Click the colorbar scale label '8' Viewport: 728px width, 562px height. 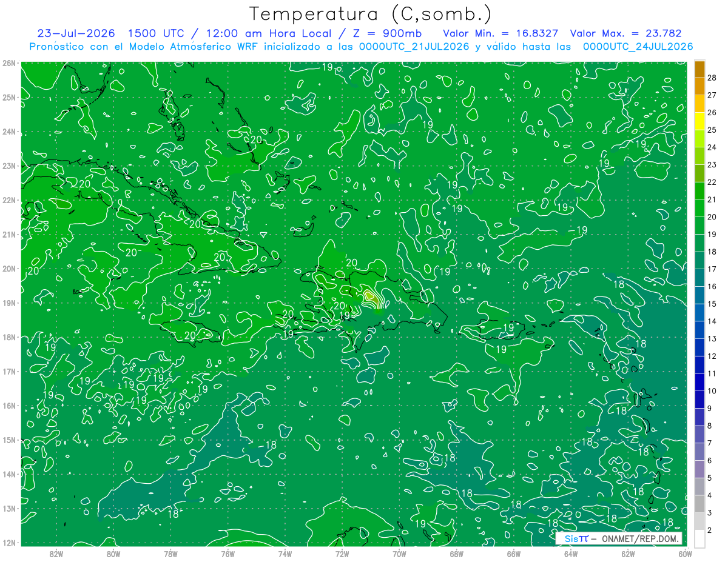point(710,426)
